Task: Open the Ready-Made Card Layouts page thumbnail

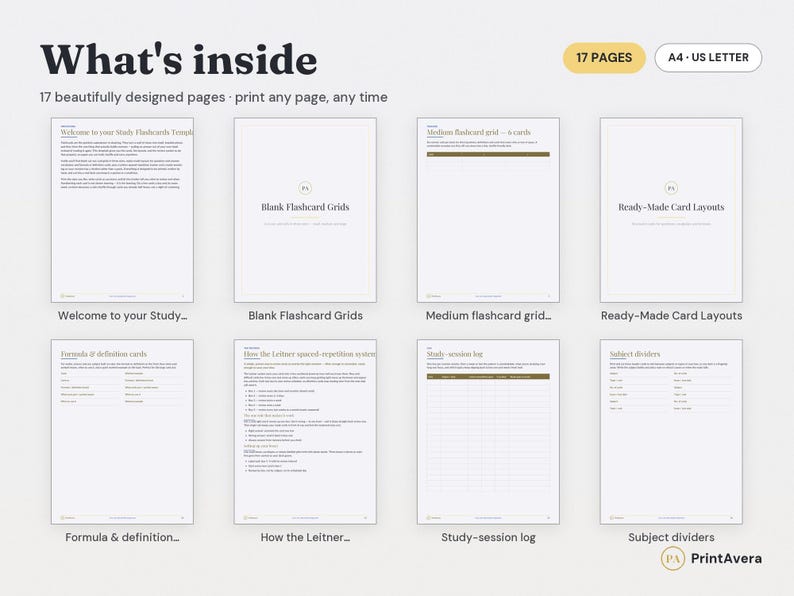Action: [x=671, y=210]
